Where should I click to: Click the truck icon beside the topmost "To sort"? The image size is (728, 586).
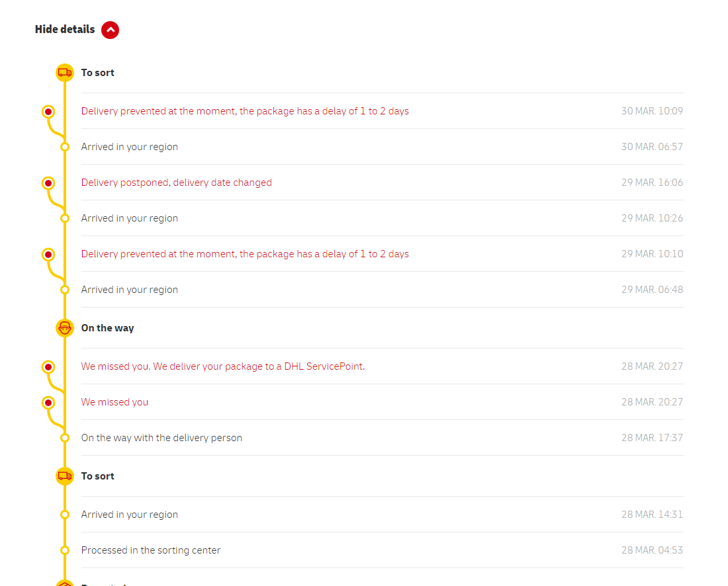pos(64,73)
